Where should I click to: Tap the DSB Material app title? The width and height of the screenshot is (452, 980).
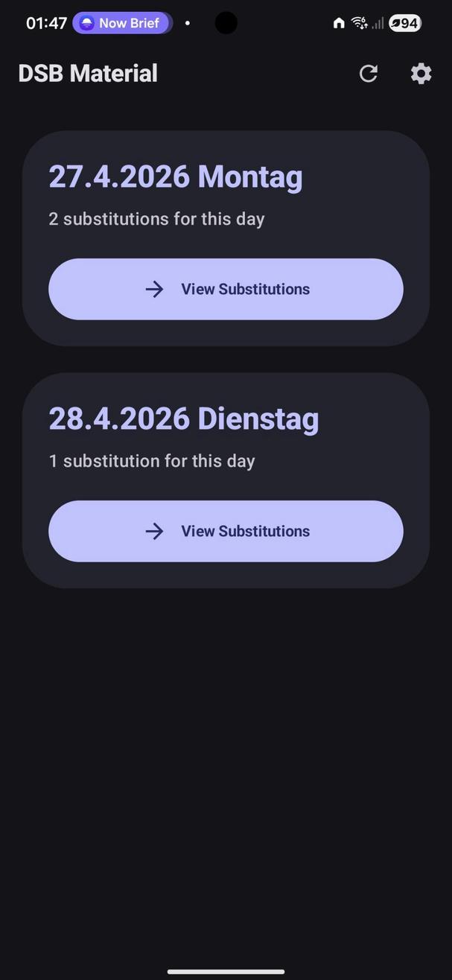point(88,74)
